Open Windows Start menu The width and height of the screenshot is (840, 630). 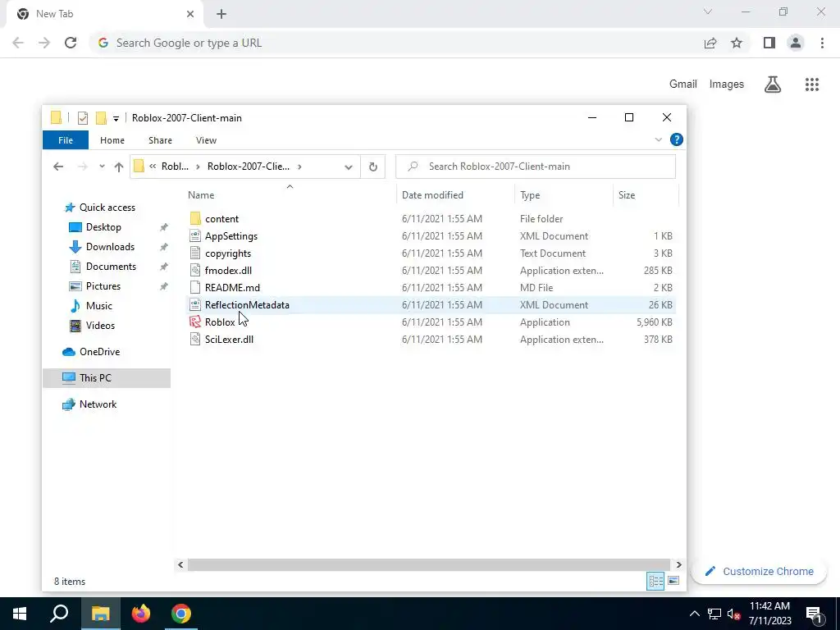[20, 614]
